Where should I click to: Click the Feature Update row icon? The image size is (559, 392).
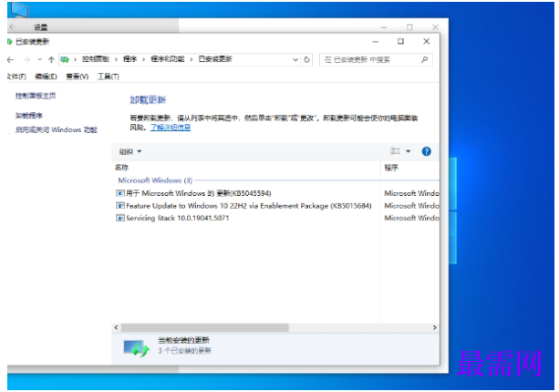point(120,206)
